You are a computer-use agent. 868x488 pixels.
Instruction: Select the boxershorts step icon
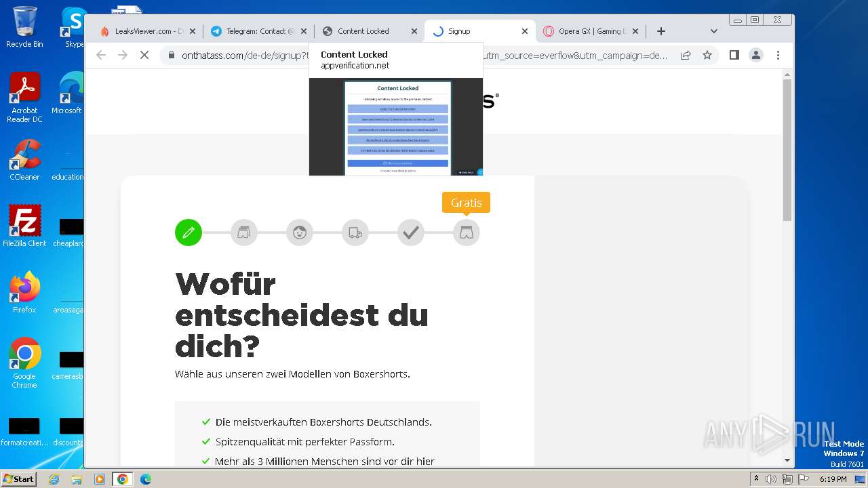[x=244, y=232]
